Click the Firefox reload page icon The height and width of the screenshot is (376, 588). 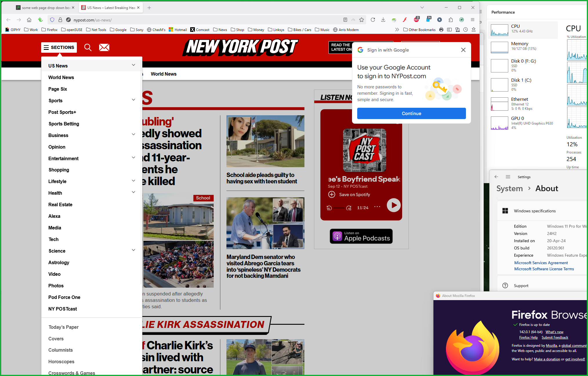point(373,20)
